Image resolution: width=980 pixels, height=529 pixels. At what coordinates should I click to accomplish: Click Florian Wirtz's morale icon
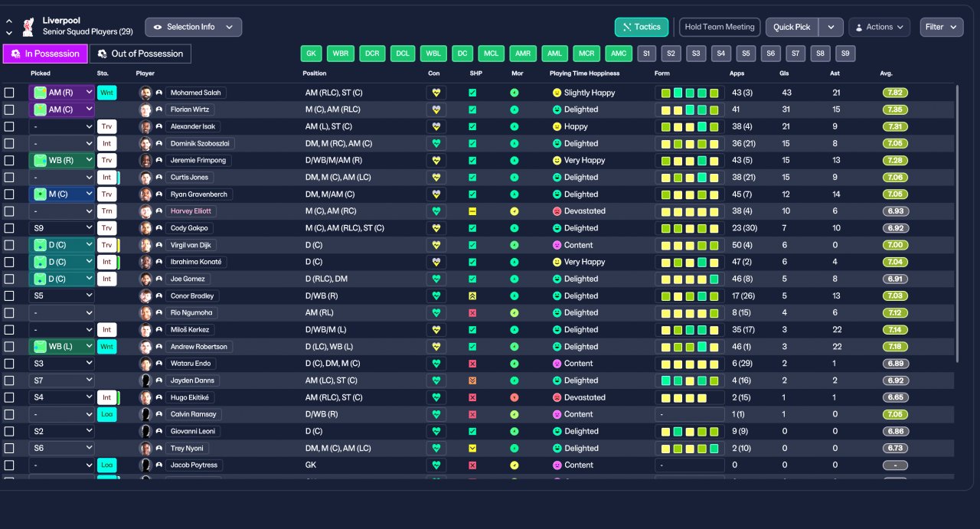[514, 109]
